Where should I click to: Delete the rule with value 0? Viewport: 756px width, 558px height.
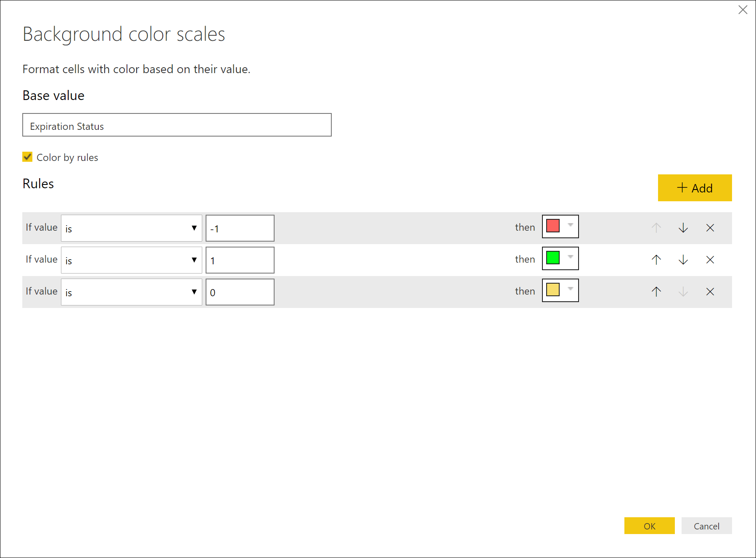[x=710, y=292]
